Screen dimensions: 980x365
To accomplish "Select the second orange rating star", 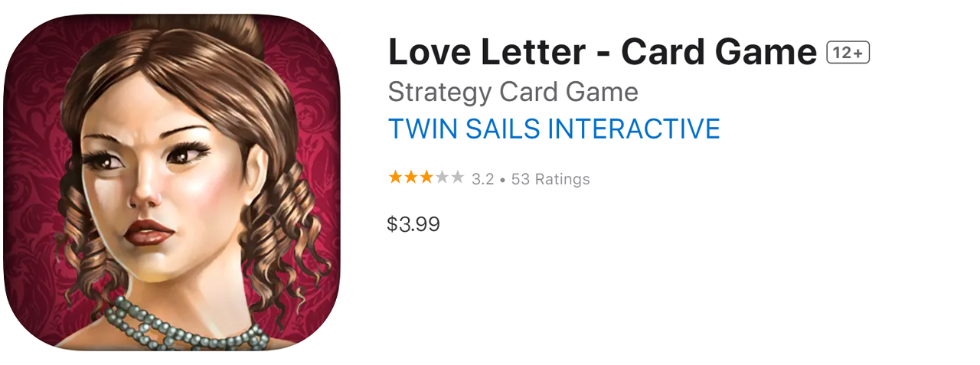I will pyautogui.click(x=411, y=178).
